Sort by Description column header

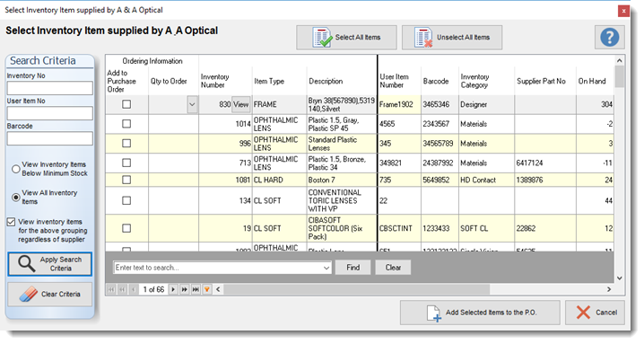pos(342,81)
